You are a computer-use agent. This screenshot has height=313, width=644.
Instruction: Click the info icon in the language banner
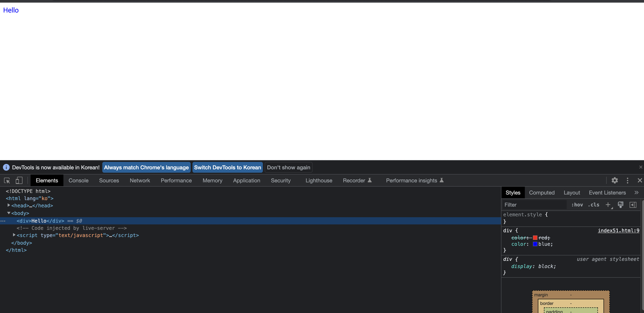click(x=6, y=167)
